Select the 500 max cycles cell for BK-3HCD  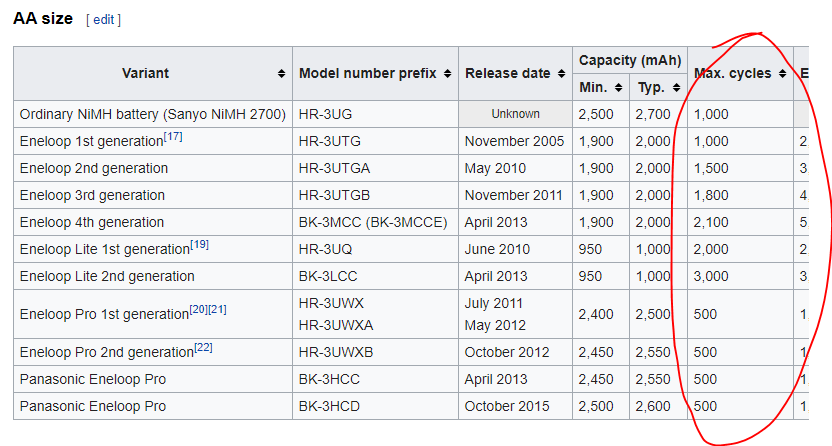(x=740, y=406)
